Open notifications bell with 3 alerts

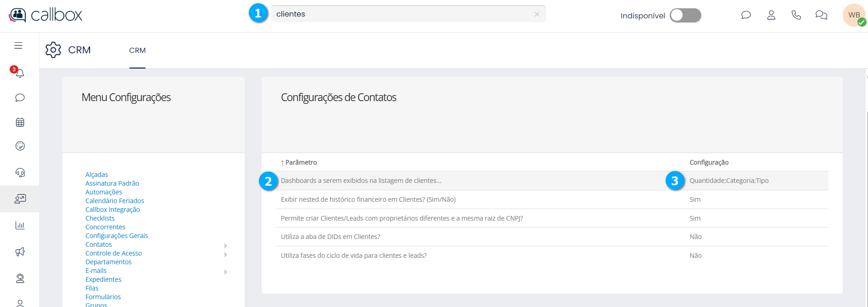19,73
